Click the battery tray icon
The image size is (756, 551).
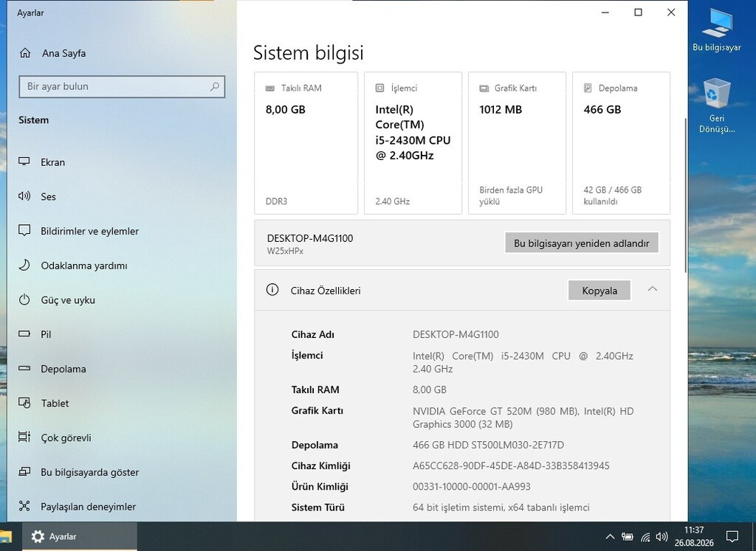pos(628,536)
